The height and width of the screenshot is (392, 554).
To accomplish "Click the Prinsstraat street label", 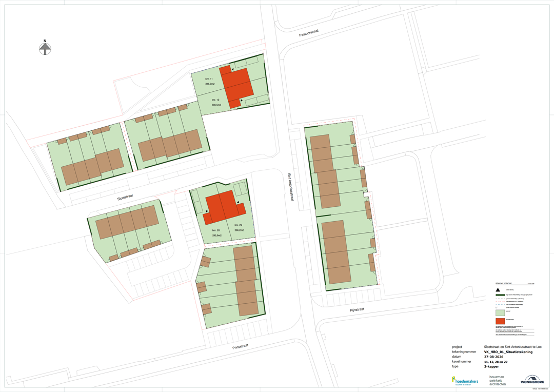I will pyautogui.click(x=240, y=347).
